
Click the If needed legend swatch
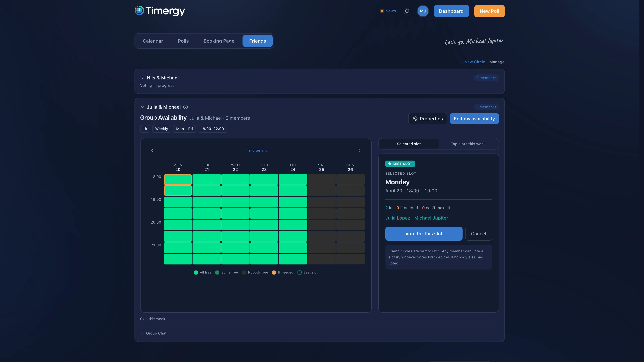coord(274,272)
